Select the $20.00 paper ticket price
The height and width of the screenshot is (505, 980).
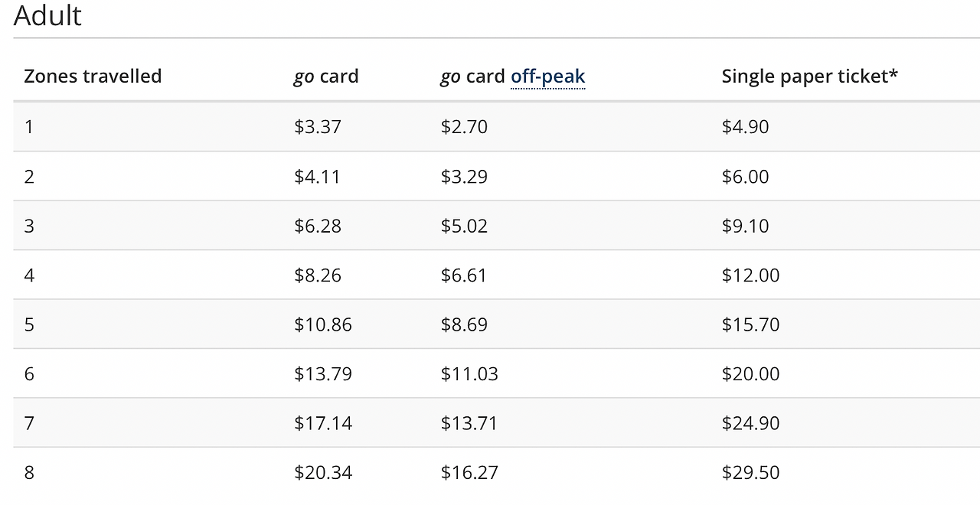(x=750, y=374)
